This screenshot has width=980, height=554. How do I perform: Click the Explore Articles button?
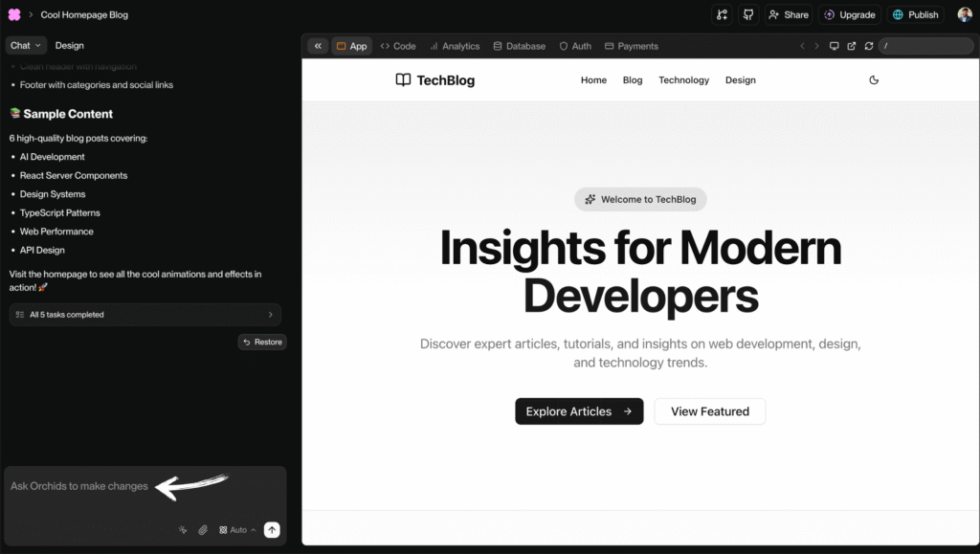[x=579, y=411]
